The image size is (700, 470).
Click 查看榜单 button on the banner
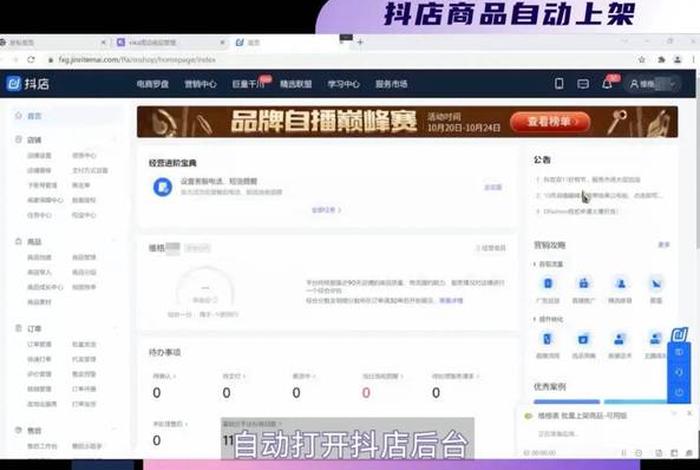tap(550, 121)
